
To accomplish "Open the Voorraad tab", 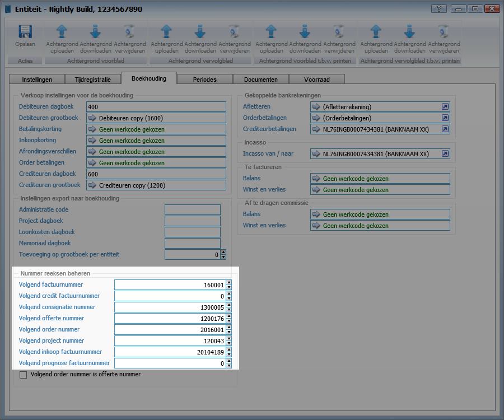I will coord(316,80).
